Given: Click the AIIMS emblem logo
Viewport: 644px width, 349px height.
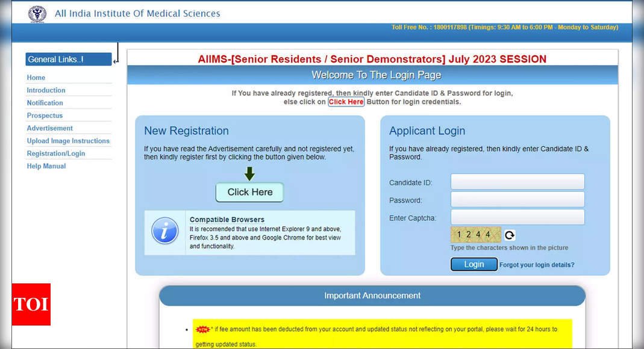Looking at the screenshot, I should point(37,13).
